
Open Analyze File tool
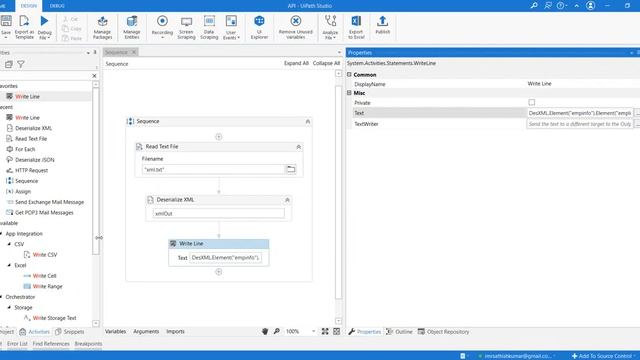tap(330, 27)
